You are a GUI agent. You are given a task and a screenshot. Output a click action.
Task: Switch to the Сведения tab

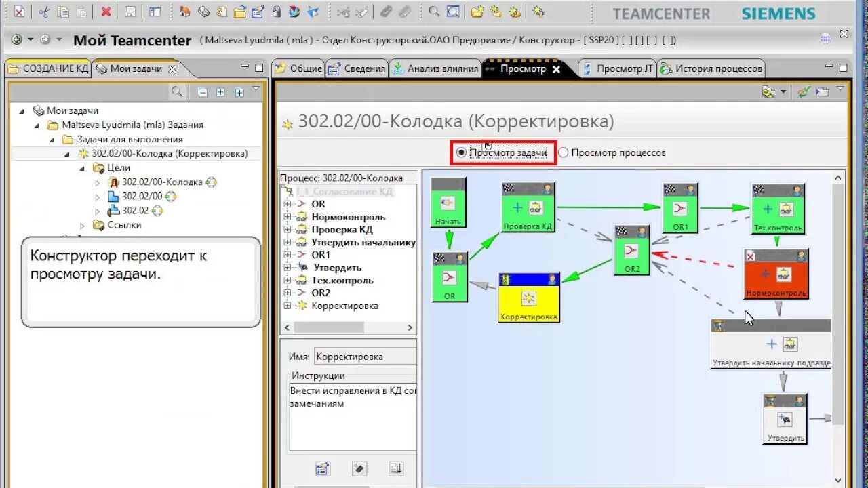[x=357, y=68]
